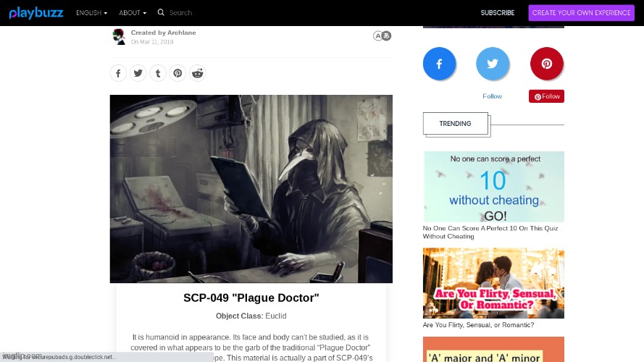Open the Perfect 10 quiz thumbnail

[493, 186]
